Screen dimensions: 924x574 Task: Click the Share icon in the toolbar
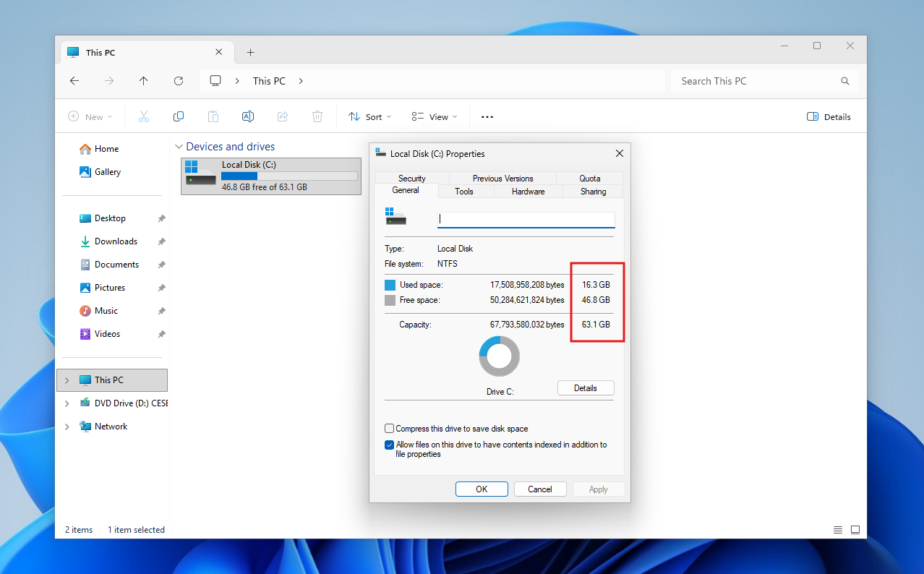point(283,116)
